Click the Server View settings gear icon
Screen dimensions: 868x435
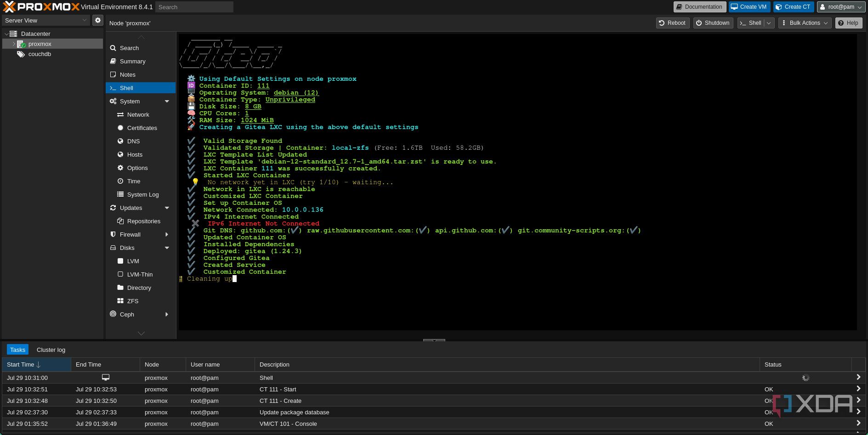(x=97, y=21)
